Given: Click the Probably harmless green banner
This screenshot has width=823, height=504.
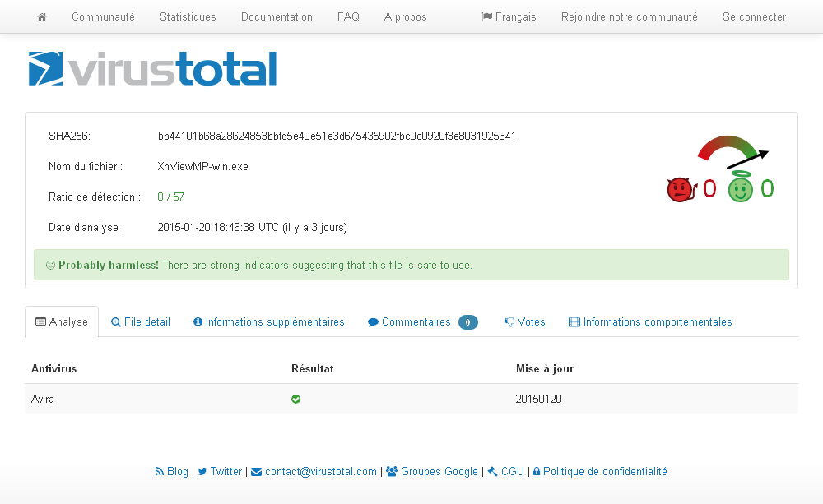Looking at the screenshot, I should 411,265.
